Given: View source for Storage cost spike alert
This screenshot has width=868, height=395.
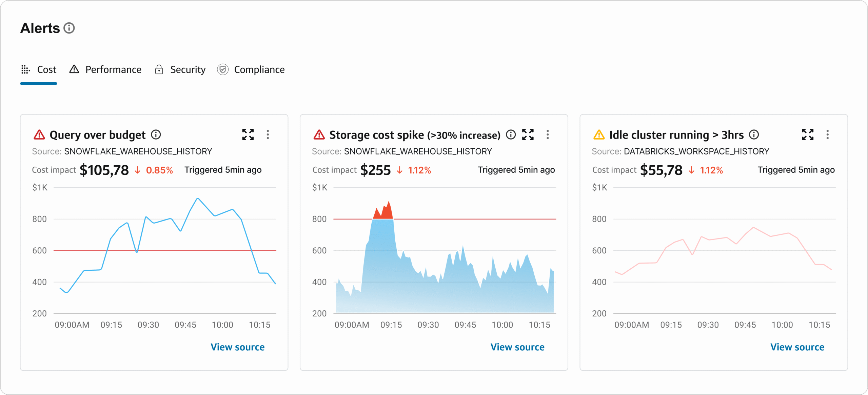Looking at the screenshot, I should [517, 347].
